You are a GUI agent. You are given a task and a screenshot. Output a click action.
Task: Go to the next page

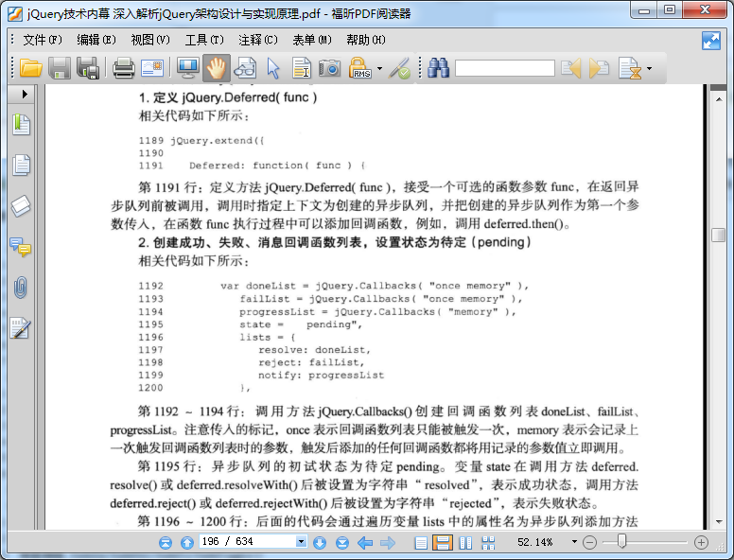(320, 543)
